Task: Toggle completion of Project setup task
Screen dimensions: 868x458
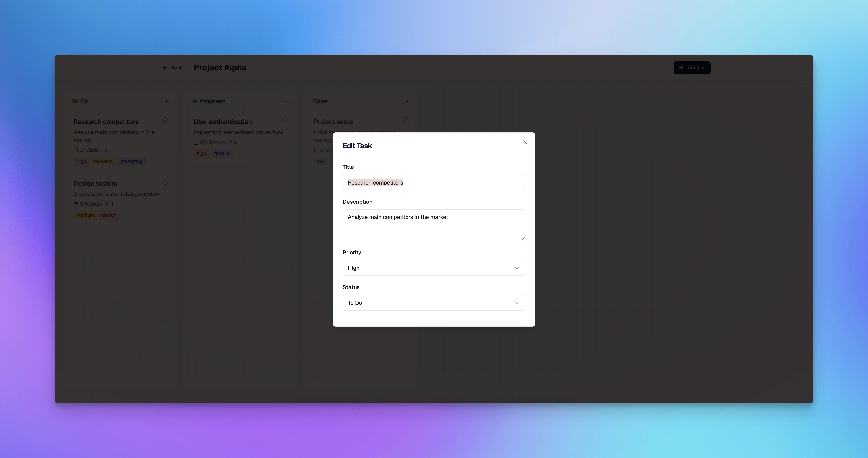Action: [405, 120]
